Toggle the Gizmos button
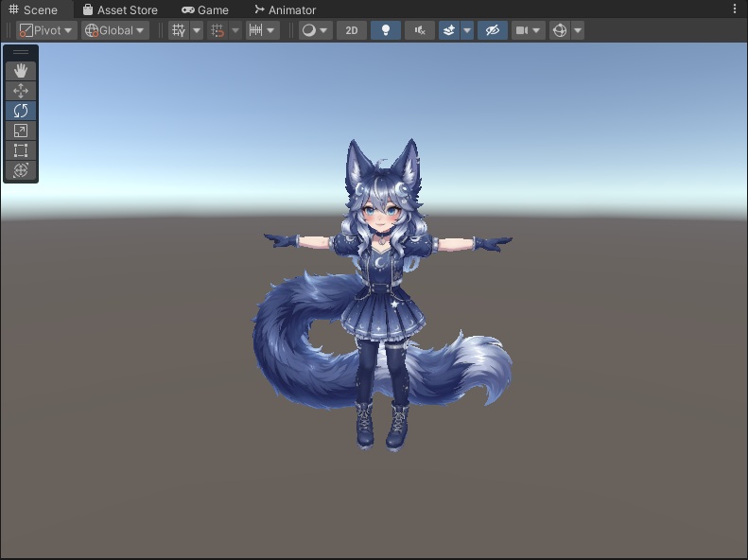The height and width of the screenshot is (560, 748). tap(560, 30)
